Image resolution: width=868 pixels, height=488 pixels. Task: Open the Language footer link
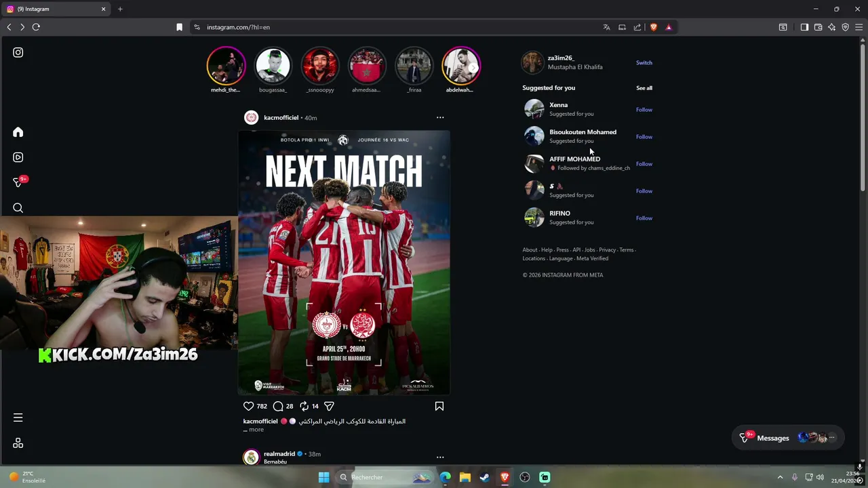point(561,259)
